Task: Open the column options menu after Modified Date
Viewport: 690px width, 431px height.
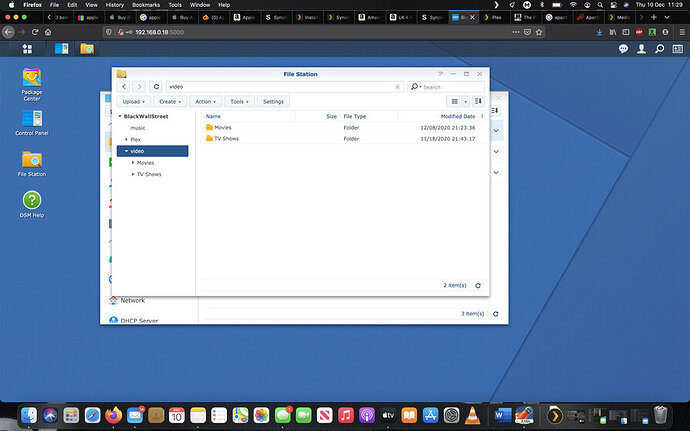Action: pos(482,117)
